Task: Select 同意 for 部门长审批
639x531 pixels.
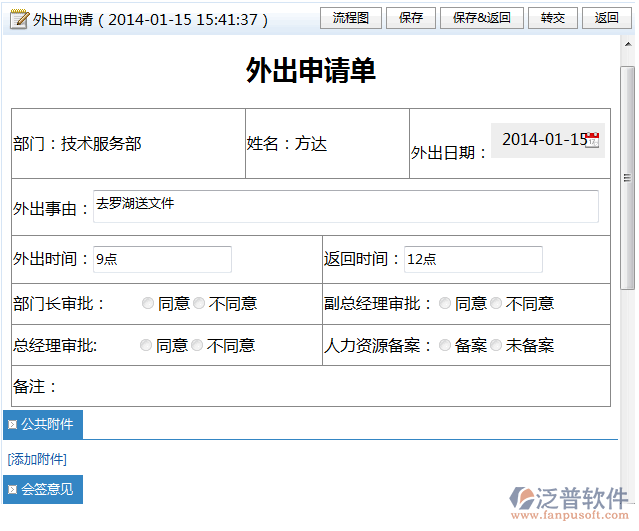Action: tap(148, 304)
